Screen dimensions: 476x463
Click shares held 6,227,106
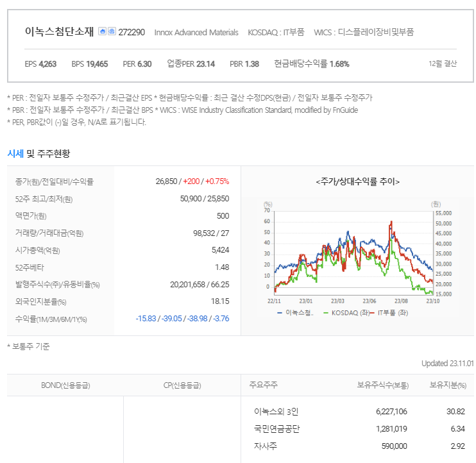(x=391, y=412)
